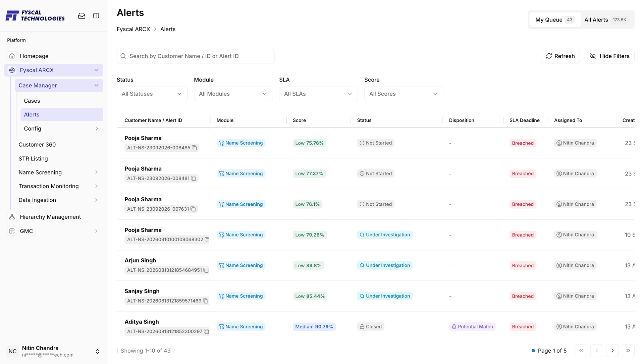Click the Refresh button
Screen dimensions: 644x364
pyautogui.click(x=560, y=56)
